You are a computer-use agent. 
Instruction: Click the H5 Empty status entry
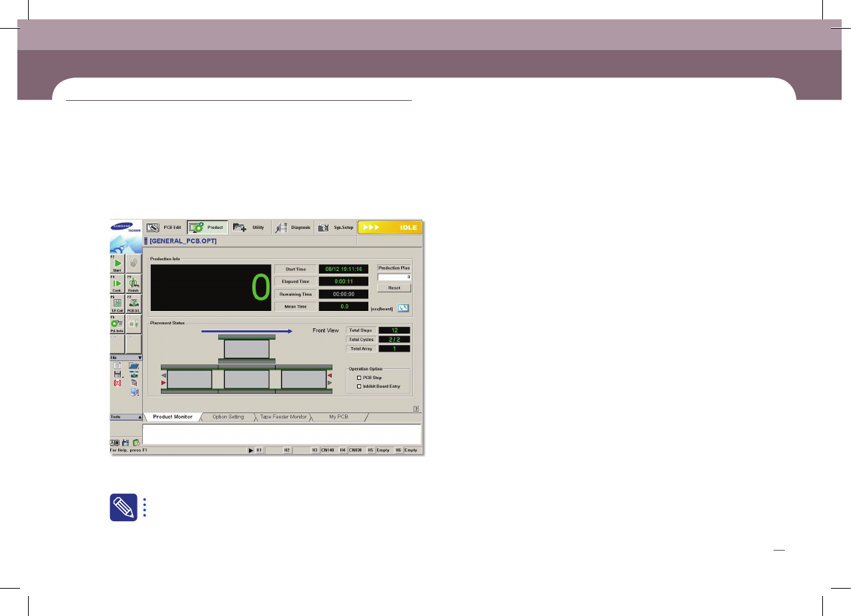point(378,450)
